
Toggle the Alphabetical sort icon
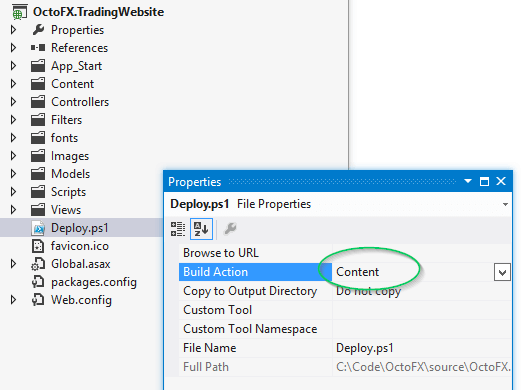point(201,229)
